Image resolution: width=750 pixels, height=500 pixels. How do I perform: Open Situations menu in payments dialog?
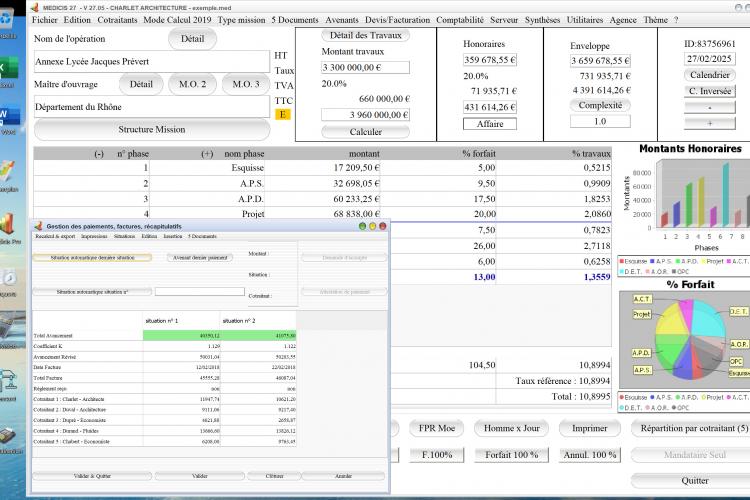(x=124, y=236)
